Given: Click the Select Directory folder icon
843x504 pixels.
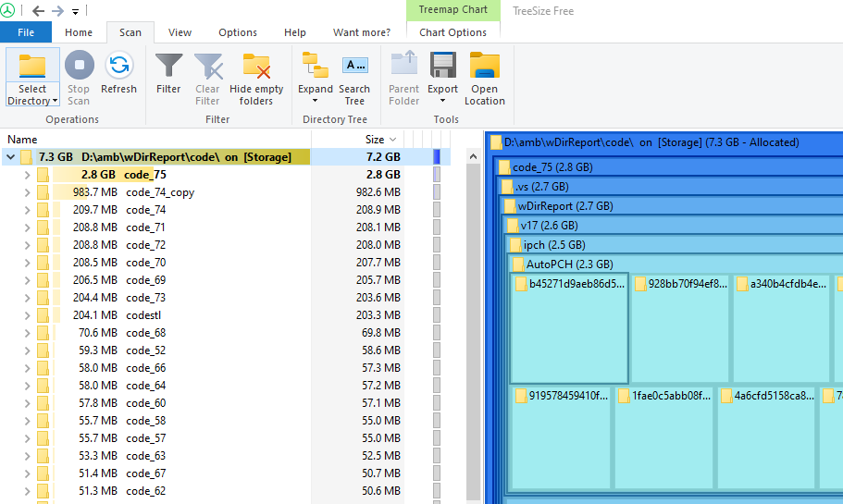Looking at the screenshot, I should click(x=32, y=66).
